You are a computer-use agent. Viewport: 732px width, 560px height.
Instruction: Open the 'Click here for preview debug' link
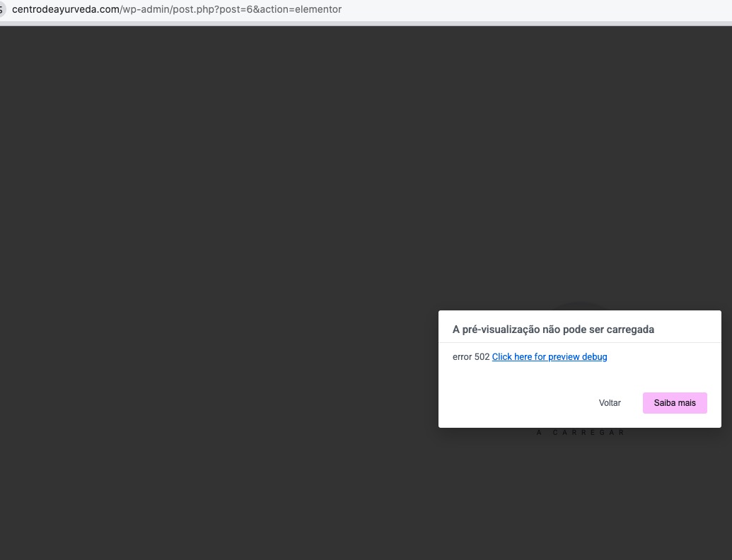pyautogui.click(x=550, y=357)
